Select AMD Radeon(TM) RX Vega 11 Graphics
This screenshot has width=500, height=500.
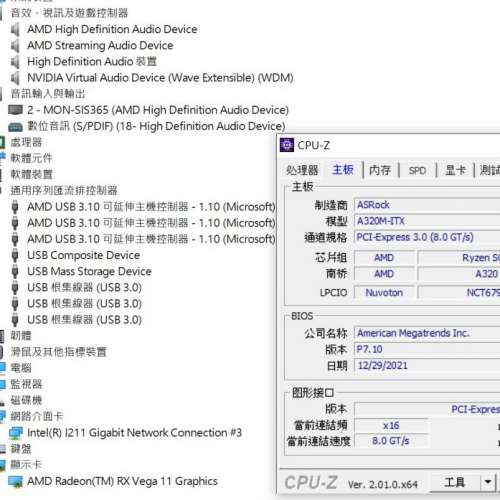122,481
